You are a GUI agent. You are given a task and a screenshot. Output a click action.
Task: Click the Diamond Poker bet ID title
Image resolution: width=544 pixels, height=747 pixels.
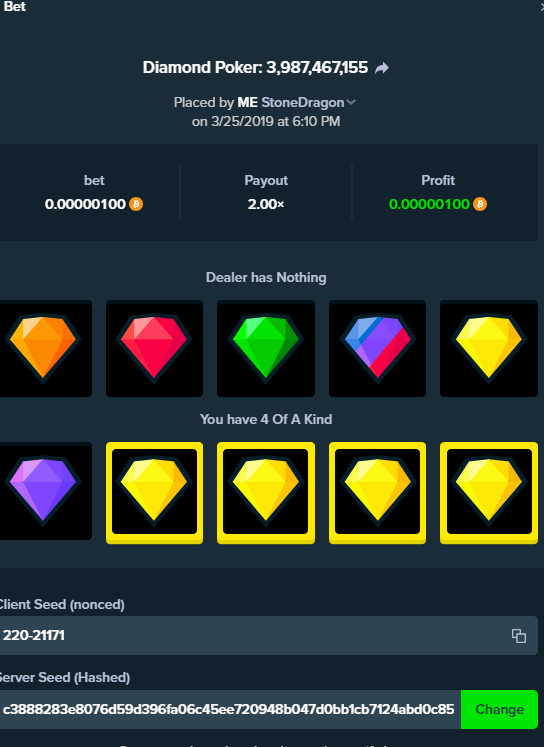point(255,68)
